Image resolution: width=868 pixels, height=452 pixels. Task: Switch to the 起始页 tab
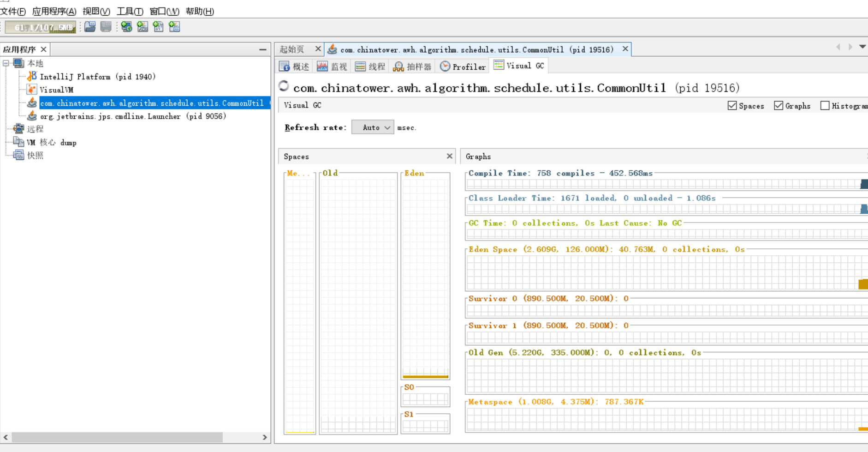[x=292, y=49]
